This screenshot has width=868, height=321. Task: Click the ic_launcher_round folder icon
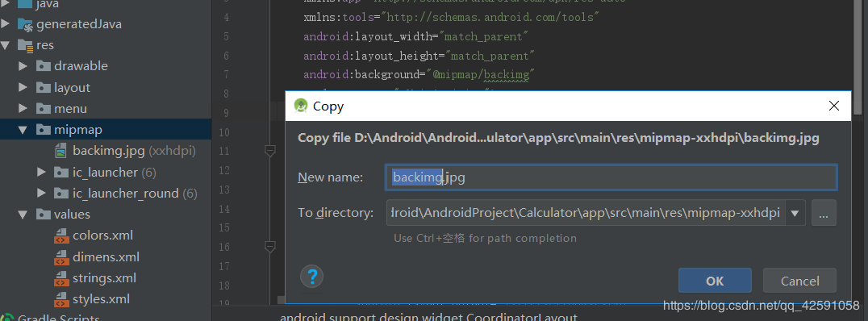click(x=61, y=193)
